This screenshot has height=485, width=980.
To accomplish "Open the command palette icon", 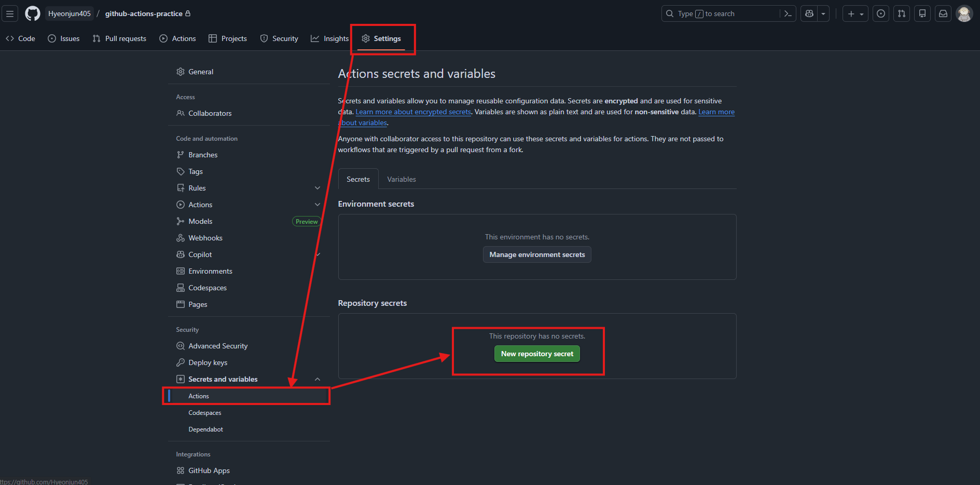I will (x=788, y=14).
